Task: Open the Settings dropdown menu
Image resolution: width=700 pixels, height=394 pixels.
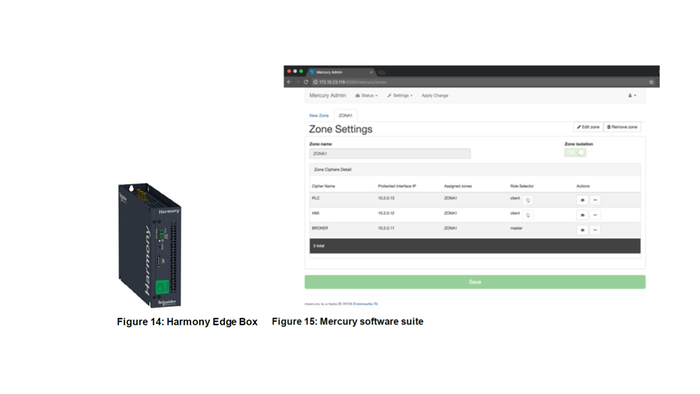Action: [400, 95]
